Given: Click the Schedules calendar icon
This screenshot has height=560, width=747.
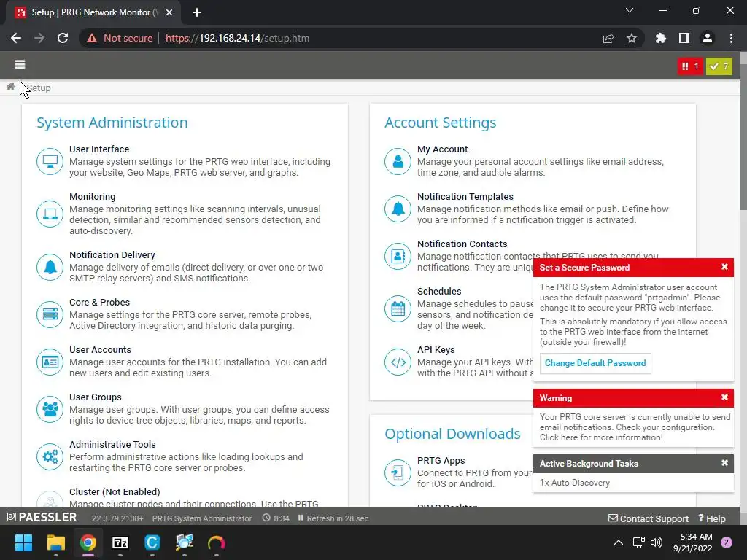Looking at the screenshot, I should point(398,308).
